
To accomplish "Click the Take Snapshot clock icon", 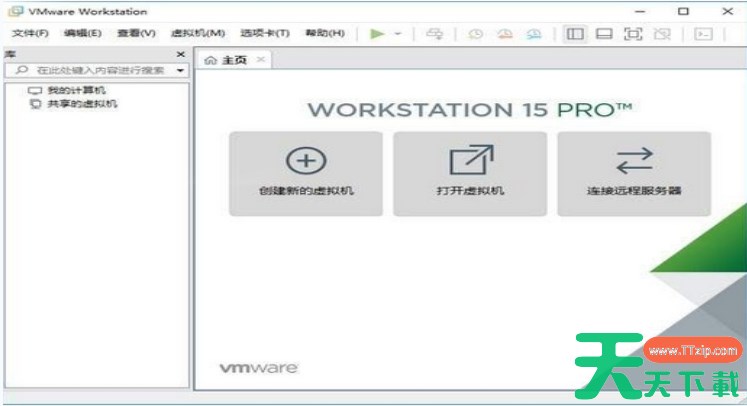I will [x=475, y=34].
